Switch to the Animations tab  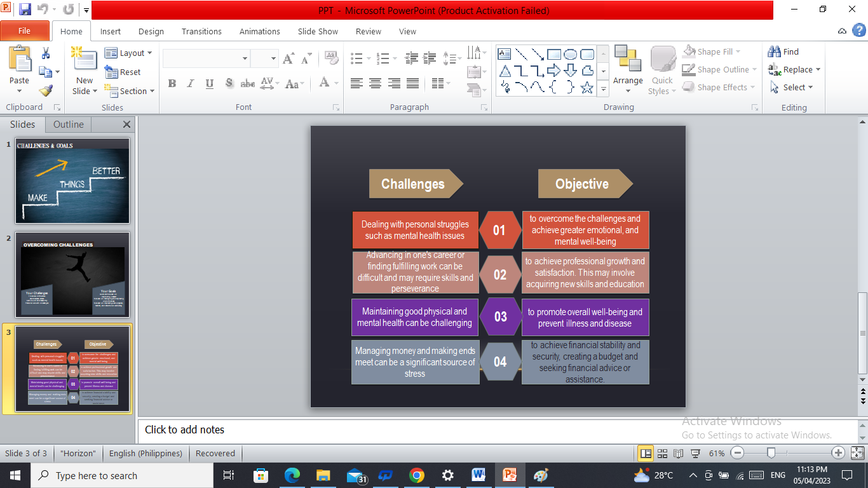click(x=260, y=31)
